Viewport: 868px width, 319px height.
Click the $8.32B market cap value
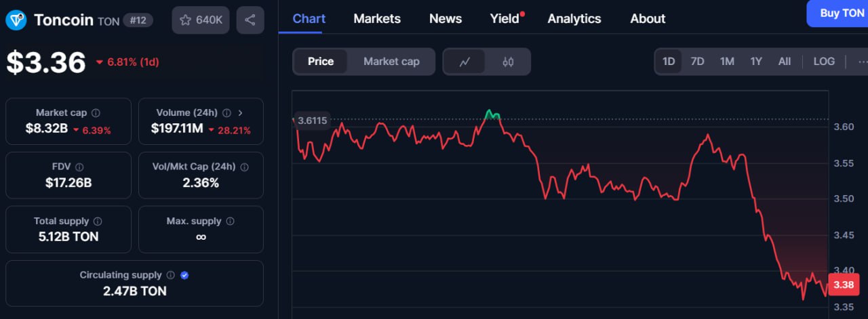pyautogui.click(x=46, y=129)
